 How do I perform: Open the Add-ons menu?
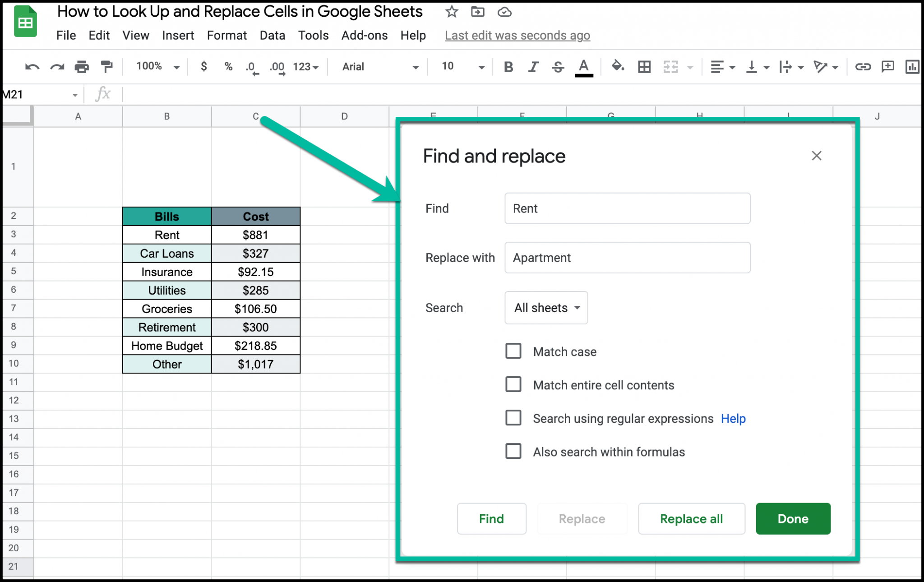pyautogui.click(x=364, y=35)
